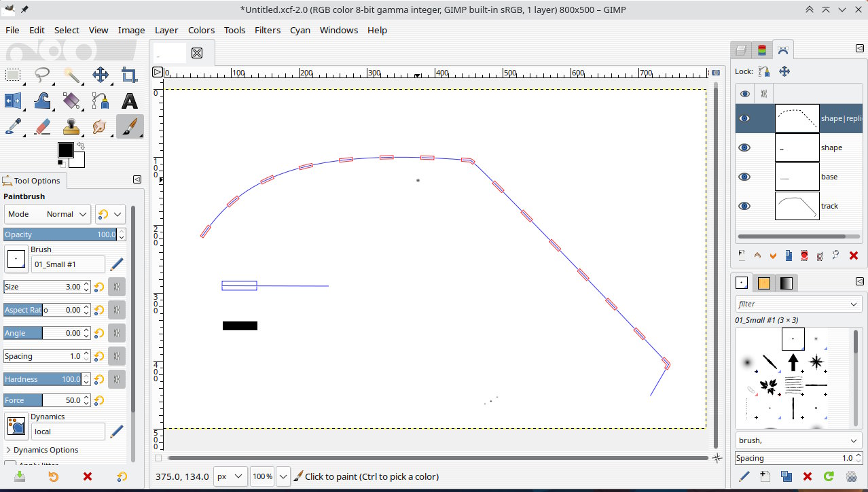Lower the selected layer
The width and height of the screenshot is (868, 492).
(773, 256)
